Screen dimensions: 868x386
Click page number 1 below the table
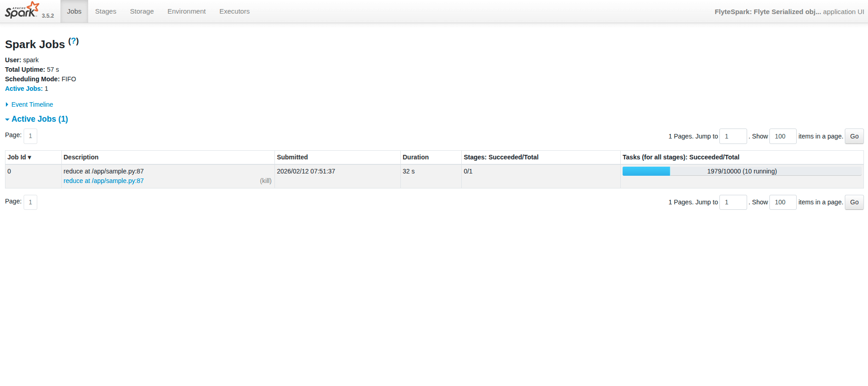click(30, 202)
